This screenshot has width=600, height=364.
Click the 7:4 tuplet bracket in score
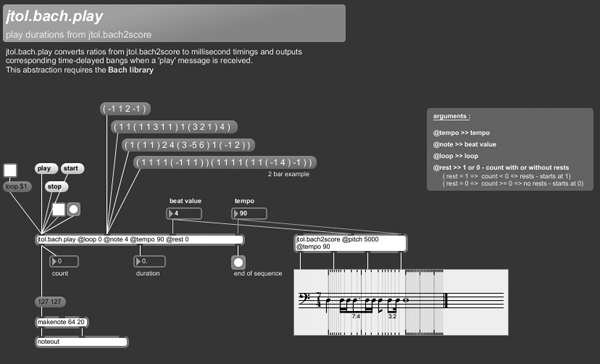coord(356,316)
